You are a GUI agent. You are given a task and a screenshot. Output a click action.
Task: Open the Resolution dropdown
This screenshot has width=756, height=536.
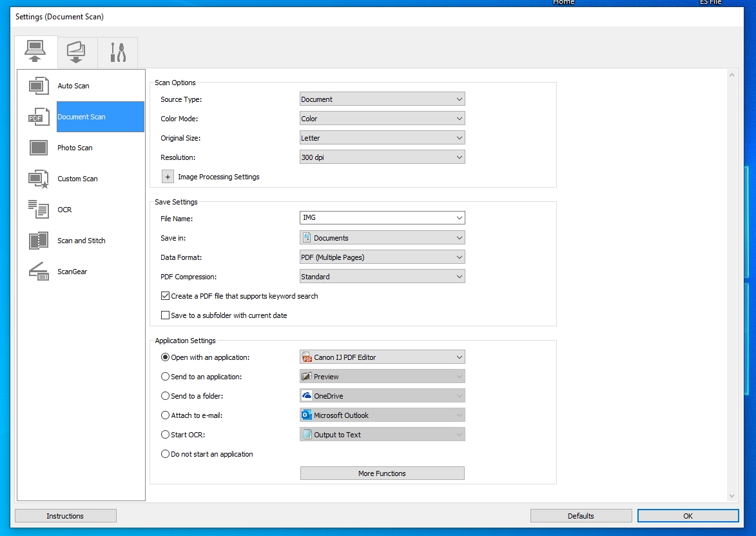382,157
